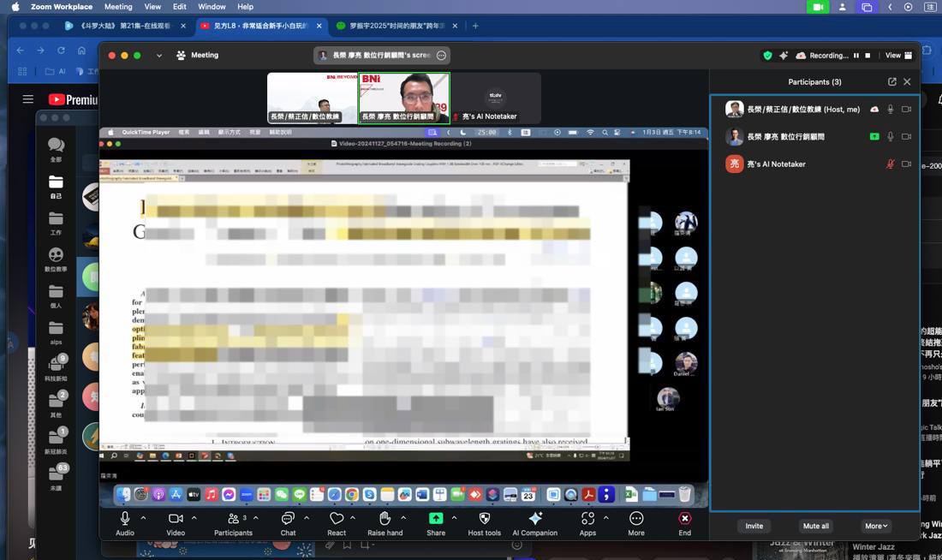Expand Audio options arrow
942x560 pixels.
click(143, 517)
